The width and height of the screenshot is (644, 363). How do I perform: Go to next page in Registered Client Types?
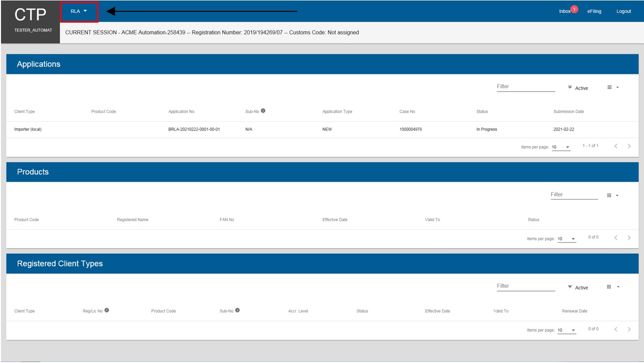pos(629,330)
